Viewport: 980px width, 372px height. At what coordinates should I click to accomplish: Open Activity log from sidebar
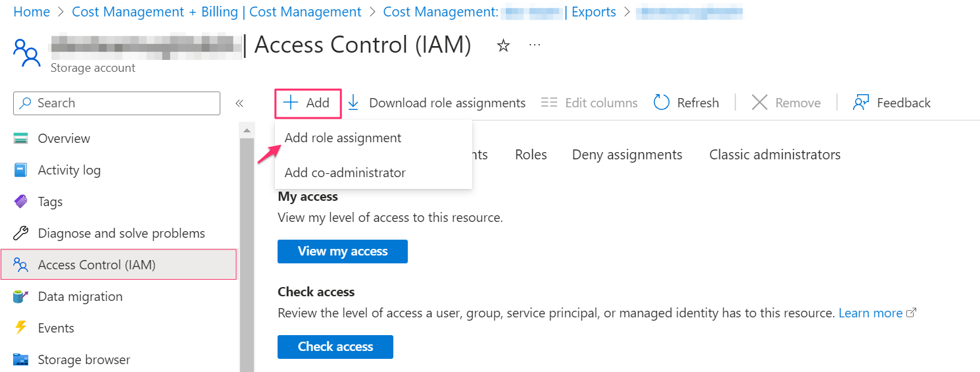69,170
